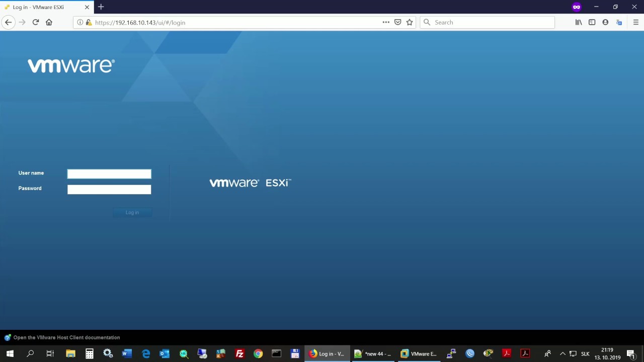Open page actions three-dots menu
The image size is (644, 362).
click(386, 22)
